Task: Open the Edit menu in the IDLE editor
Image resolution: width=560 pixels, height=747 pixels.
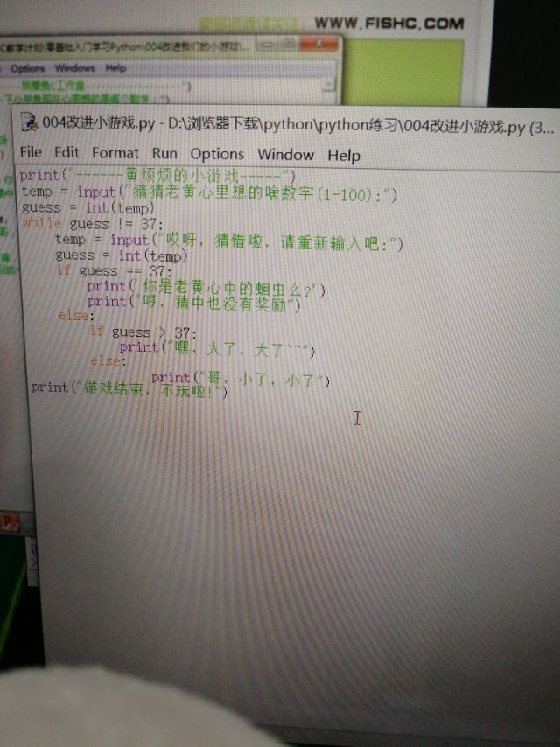Action: [66, 152]
